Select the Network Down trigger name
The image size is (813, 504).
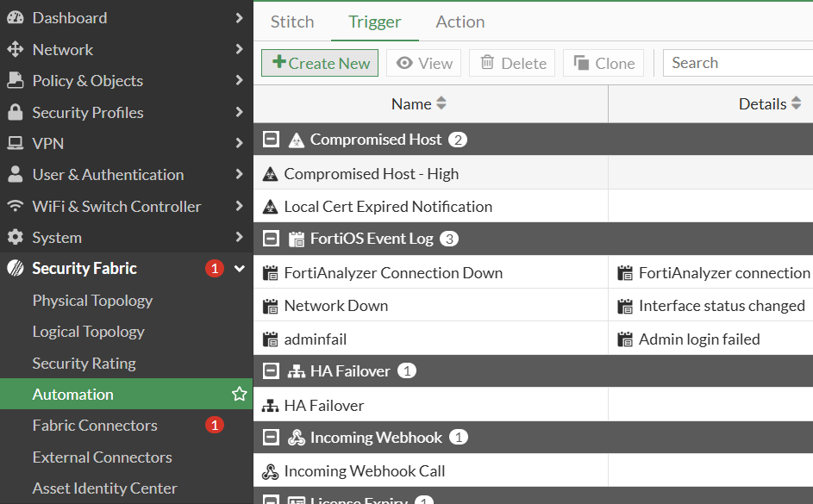(x=336, y=306)
